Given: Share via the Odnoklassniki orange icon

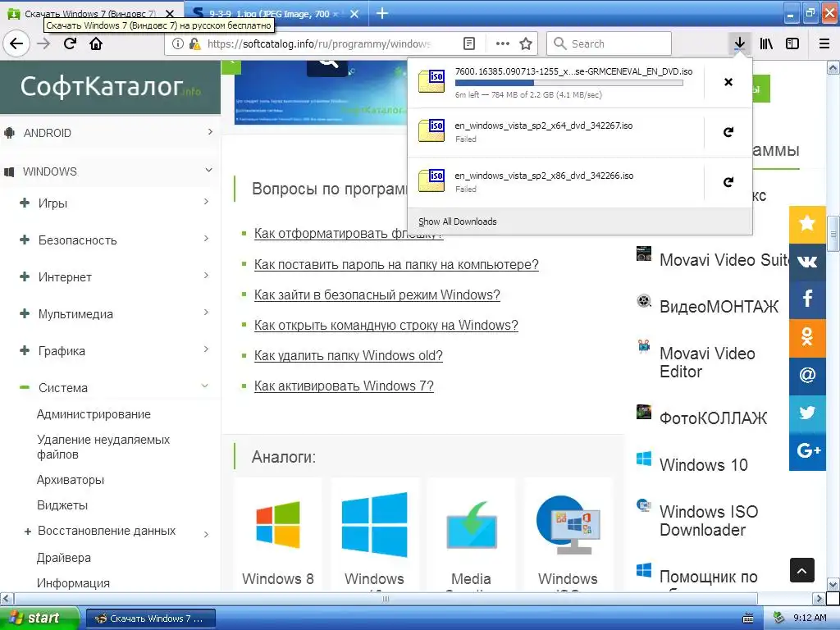Looking at the screenshot, I should (807, 338).
